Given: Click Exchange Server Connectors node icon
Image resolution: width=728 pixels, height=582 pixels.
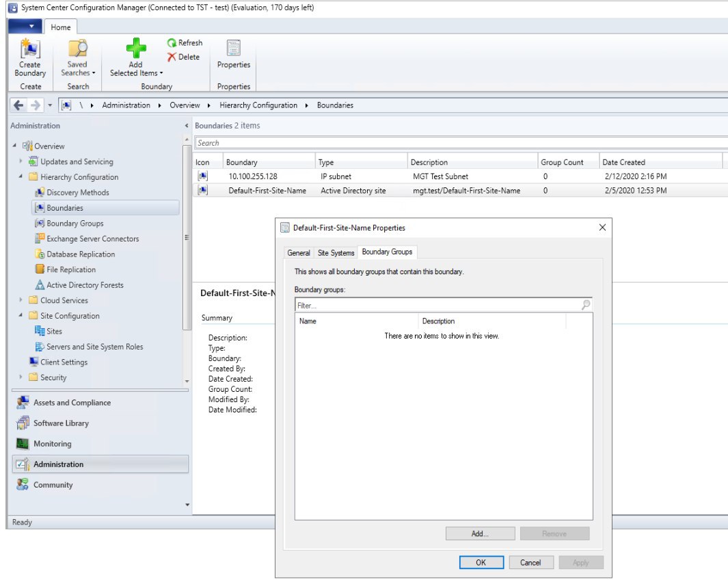Looking at the screenshot, I should pyautogui.click(x=40, y=238).
